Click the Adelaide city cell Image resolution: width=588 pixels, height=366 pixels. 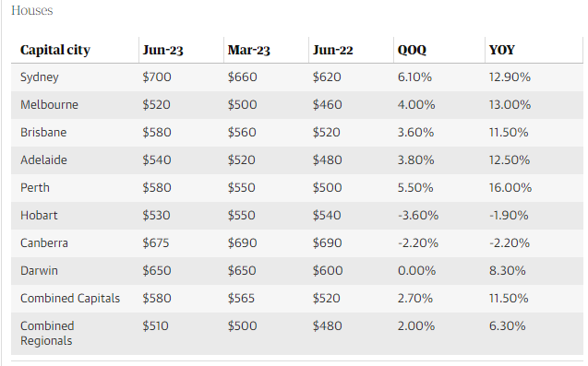(43, 160)
